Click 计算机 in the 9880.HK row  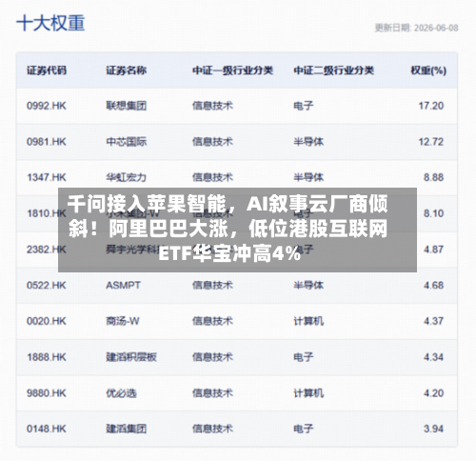[x=308, y=393]
